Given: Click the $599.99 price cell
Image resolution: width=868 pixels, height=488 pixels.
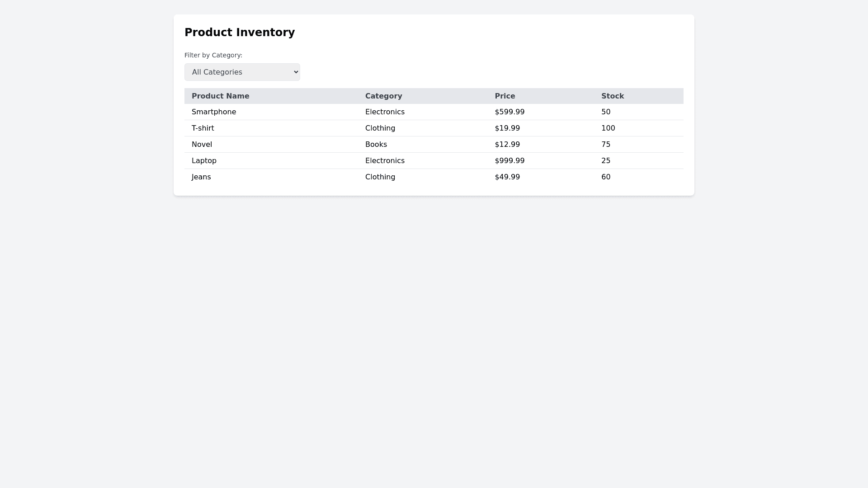Looking at the screenshot, I should [x=509, y=112].
